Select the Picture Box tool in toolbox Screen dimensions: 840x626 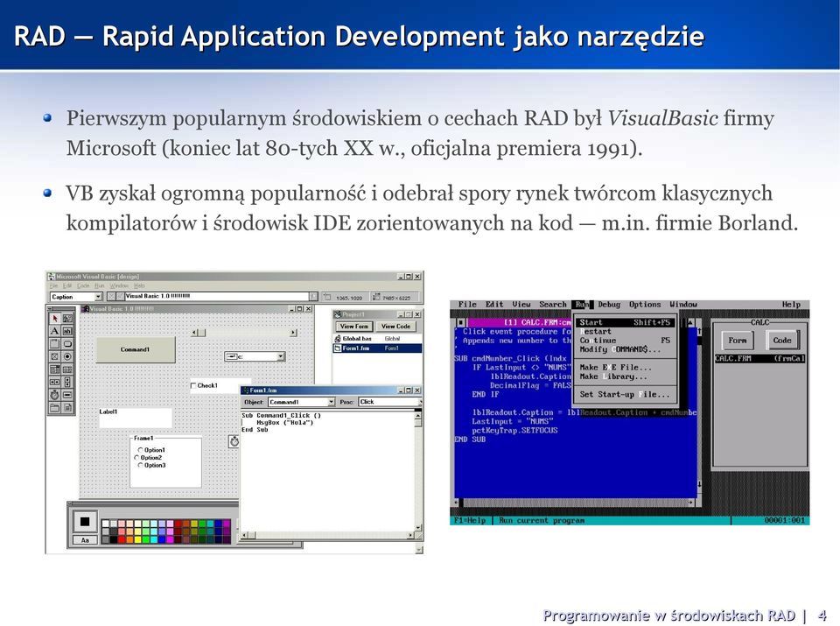point(67,319)
